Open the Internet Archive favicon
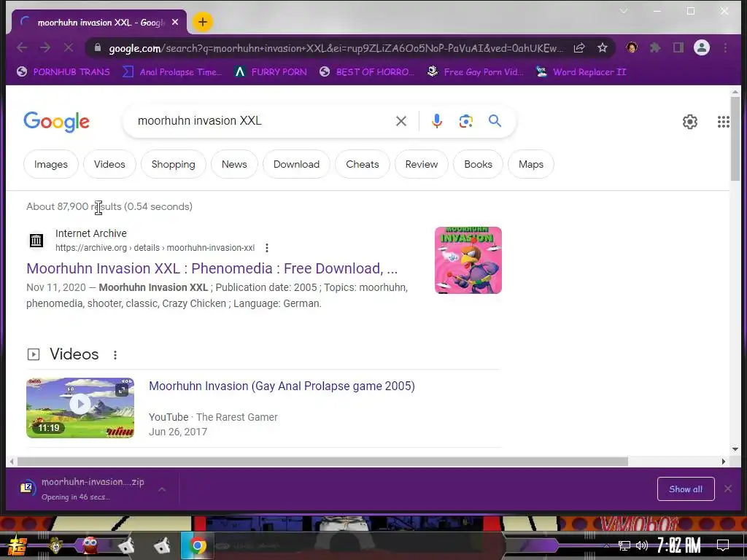 [36, 241]
